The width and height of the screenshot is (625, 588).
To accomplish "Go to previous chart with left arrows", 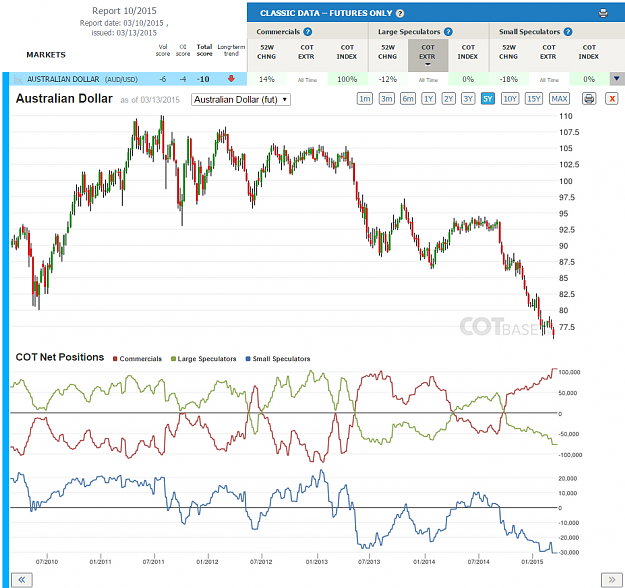I will pos(22,580).
